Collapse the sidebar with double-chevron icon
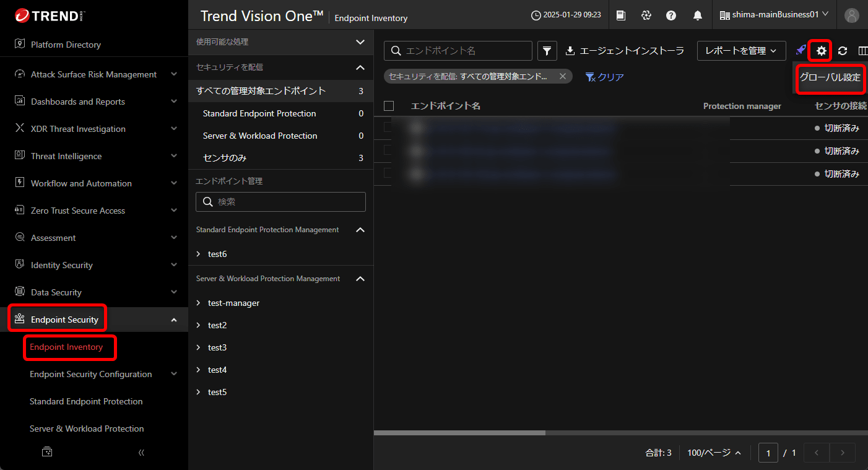 [x=141, y=453]
